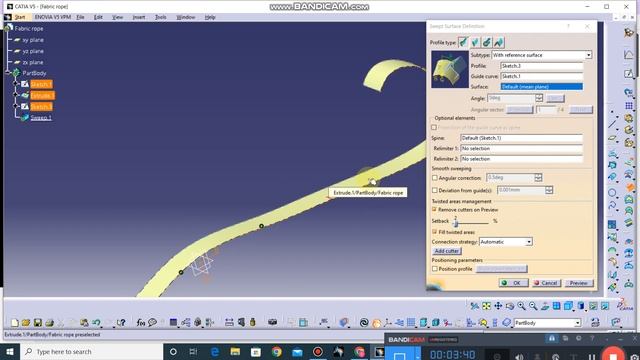Toggle Projection of the guide curve checkbox

coord(434,127)
